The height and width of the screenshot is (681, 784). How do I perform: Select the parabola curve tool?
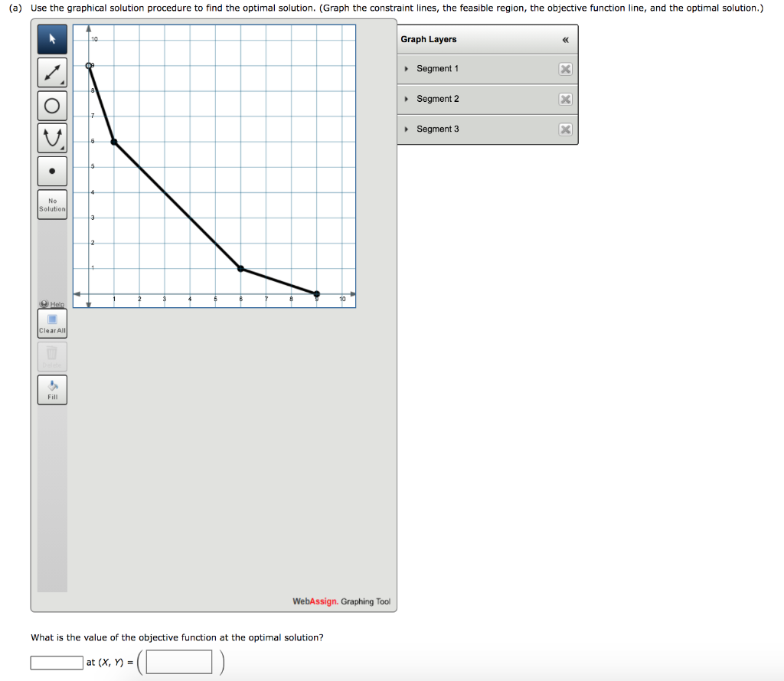click(51, 137)
